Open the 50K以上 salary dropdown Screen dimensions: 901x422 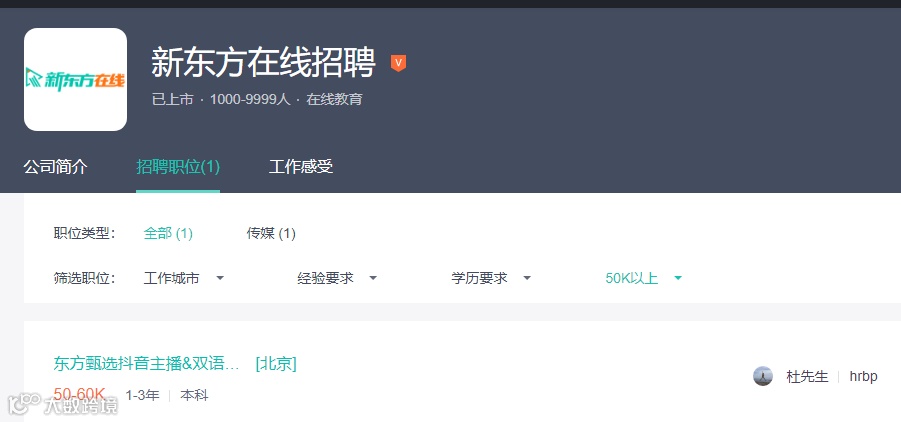click(644, 279)
